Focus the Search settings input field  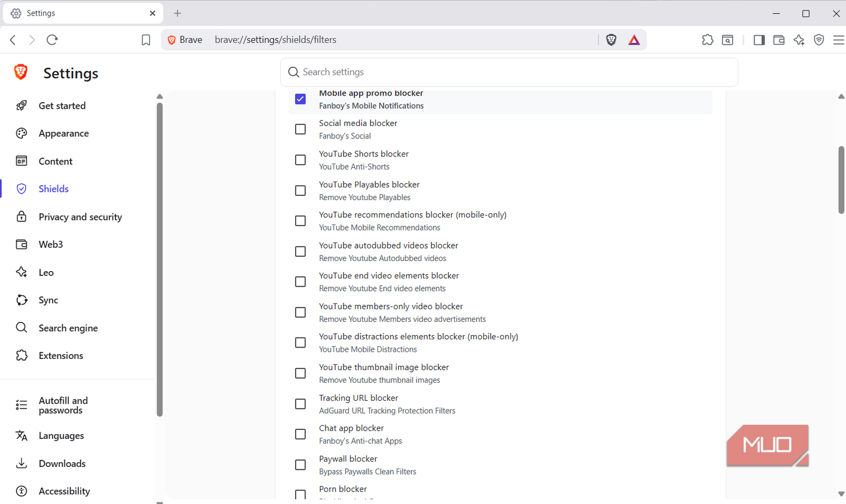tap(509, 72)
